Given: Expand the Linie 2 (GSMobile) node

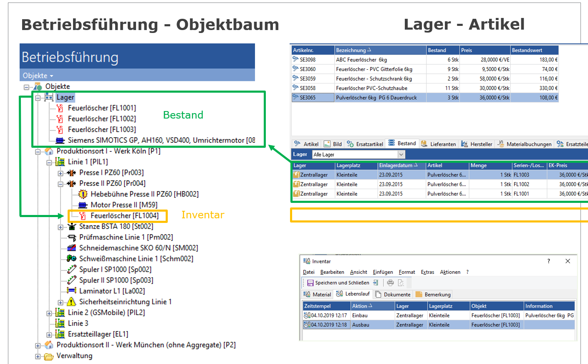Looking at the screenshot, I should pyautogui.click(x=49, y=313).
